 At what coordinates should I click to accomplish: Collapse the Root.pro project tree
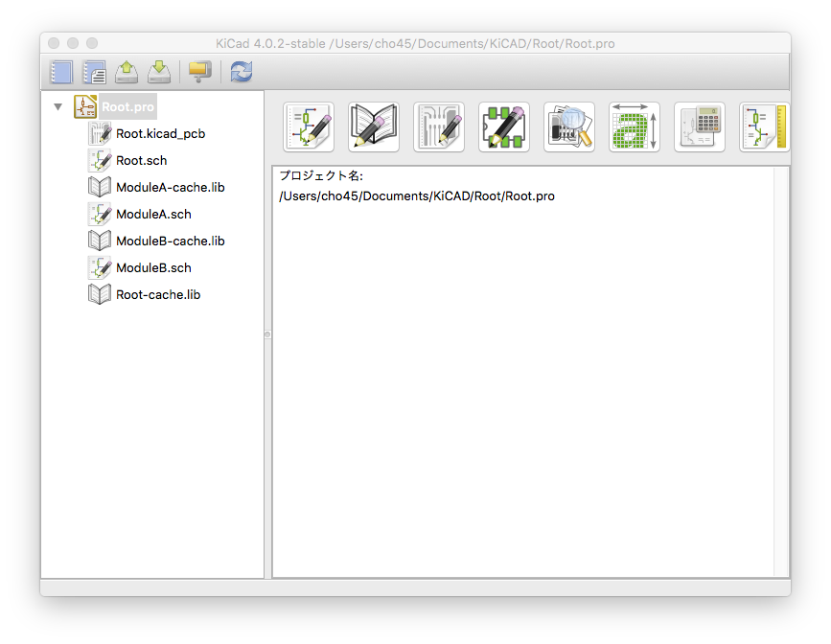[x=58, y=107]
